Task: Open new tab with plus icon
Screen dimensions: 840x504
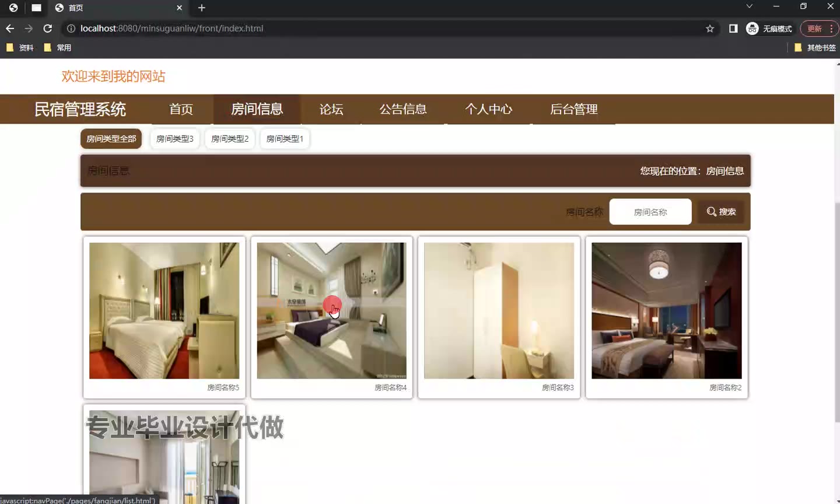Action: (202, 8)
